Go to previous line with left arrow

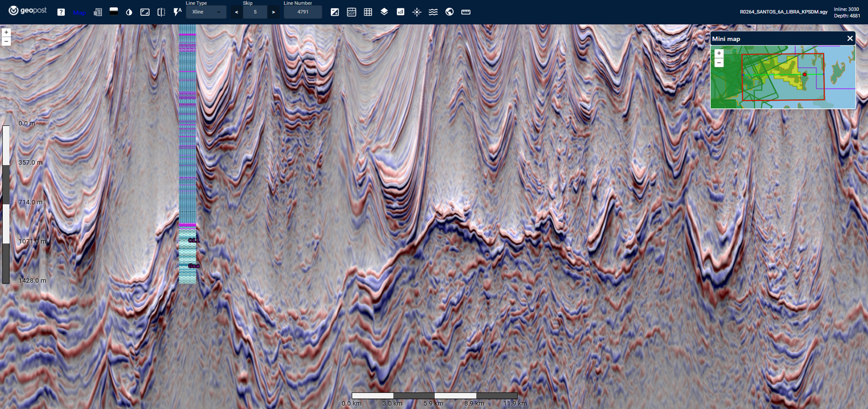click(x=237, y=12)
